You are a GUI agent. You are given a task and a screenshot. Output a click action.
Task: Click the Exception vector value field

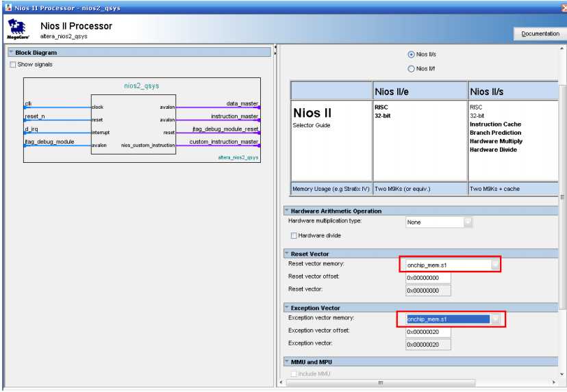(428, 344)
